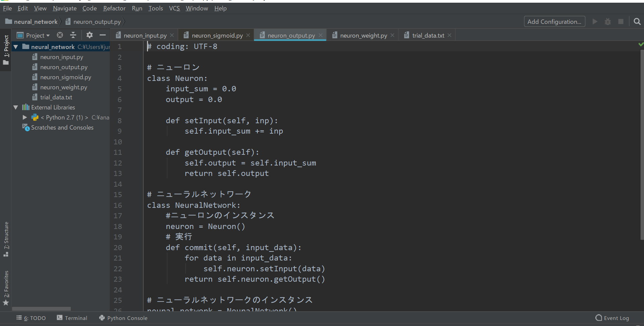Open search everywhere with the magnifier icon
Image resolution: width=644 pixels, height=326 pixels.
click(637, 21)
